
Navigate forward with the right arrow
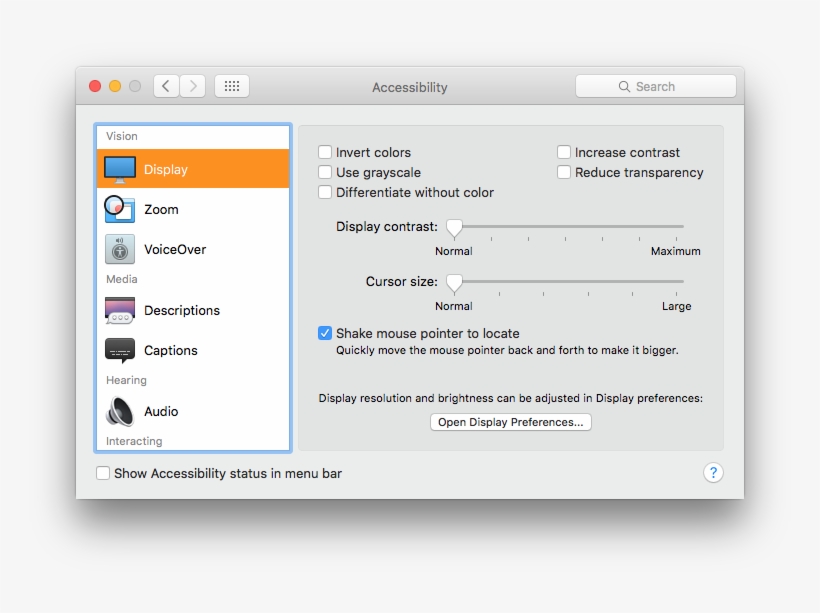193,85
